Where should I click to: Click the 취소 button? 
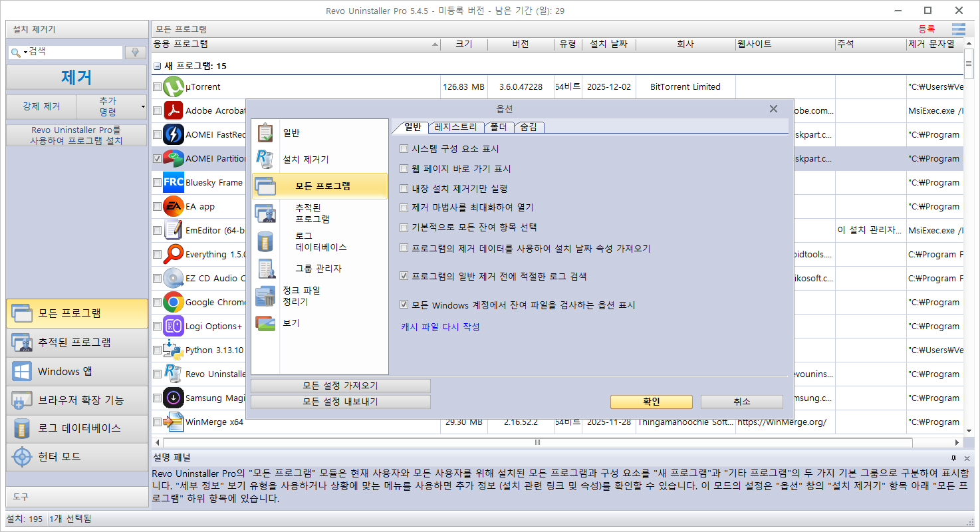pyautogui.click(x=742, y=402)
